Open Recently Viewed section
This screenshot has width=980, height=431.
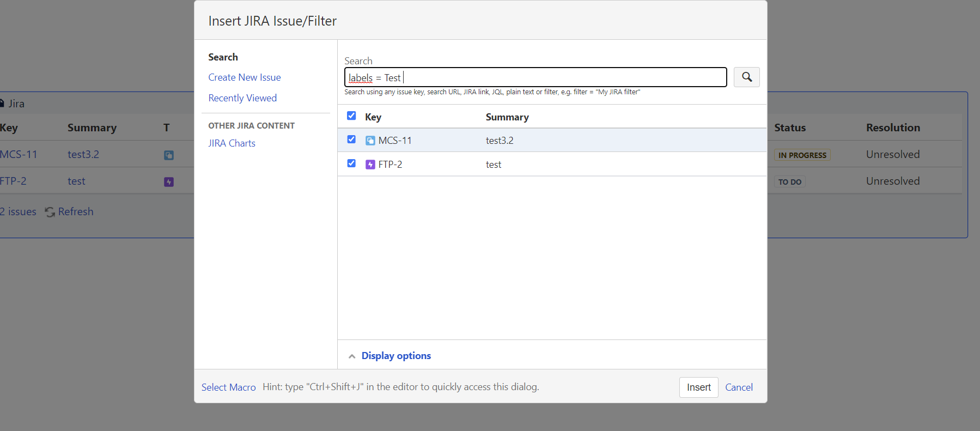242,98
